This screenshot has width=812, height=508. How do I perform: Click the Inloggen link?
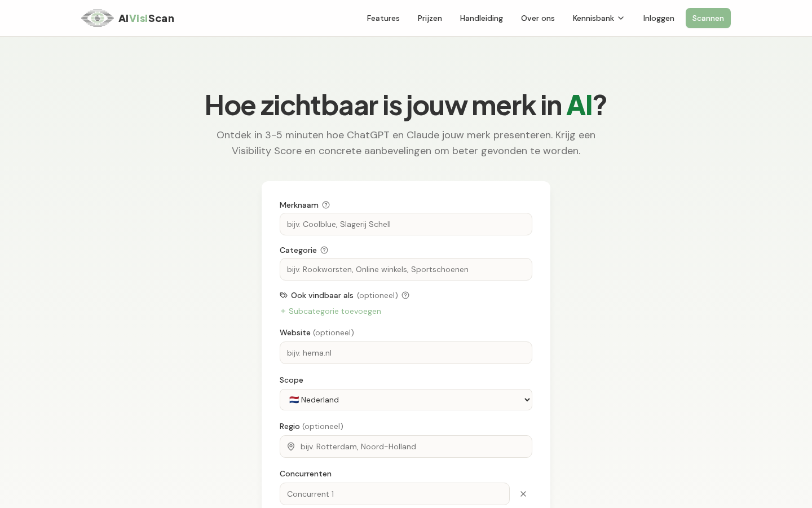659,18
